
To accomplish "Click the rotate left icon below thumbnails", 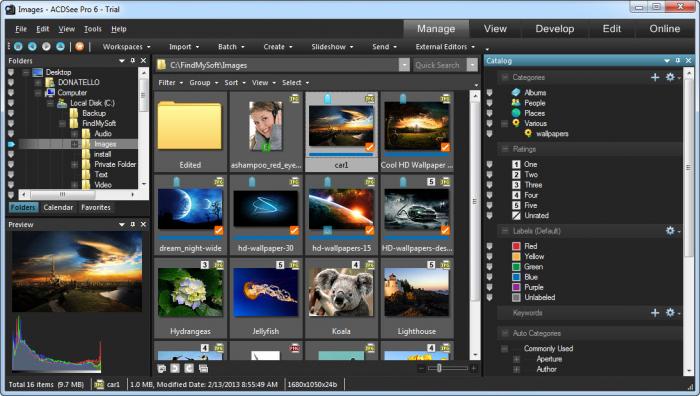I will point(175,368).
